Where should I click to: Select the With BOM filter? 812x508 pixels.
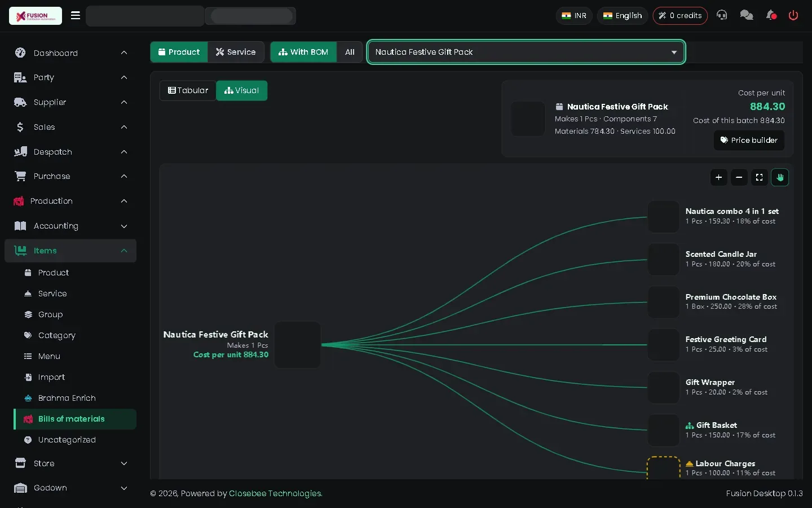coord(303,52)
